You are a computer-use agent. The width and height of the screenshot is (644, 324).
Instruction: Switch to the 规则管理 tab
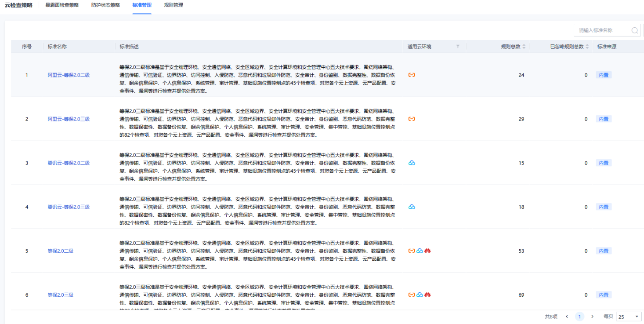174,5
